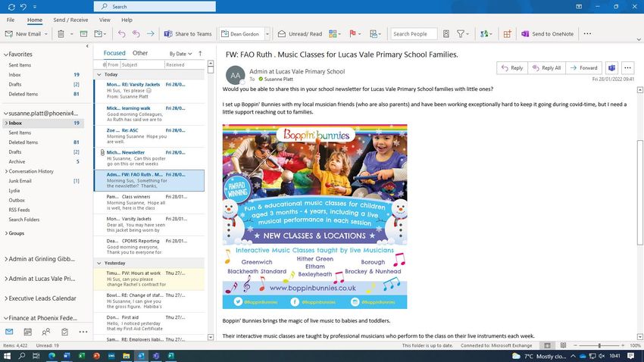Image resolution: width=644 pixels, height=362 pixels.
Task: Click Reply All in reading pane
Action: click(x=547, y=68)
